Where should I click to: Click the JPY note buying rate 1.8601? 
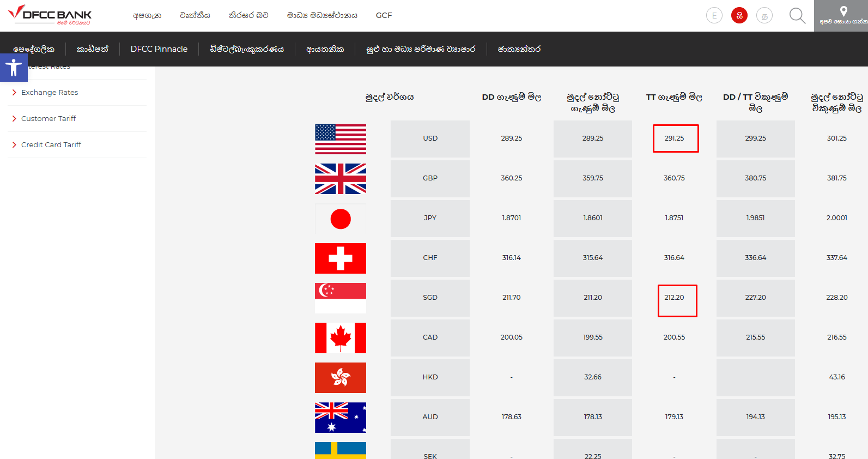[x=593, y=218]
